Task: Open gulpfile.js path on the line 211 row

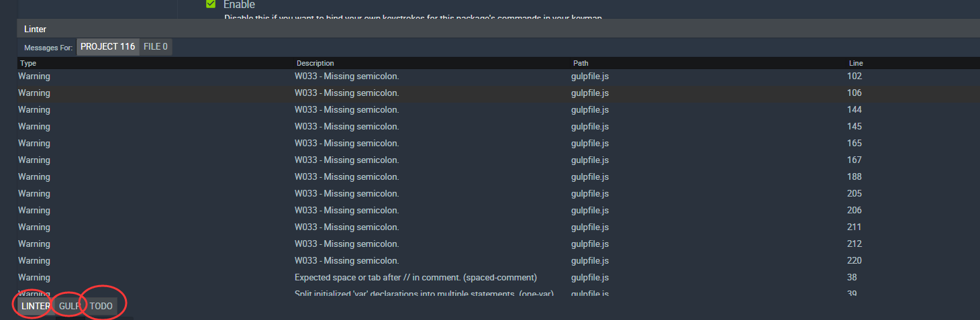Action: [x=590, y=227]
